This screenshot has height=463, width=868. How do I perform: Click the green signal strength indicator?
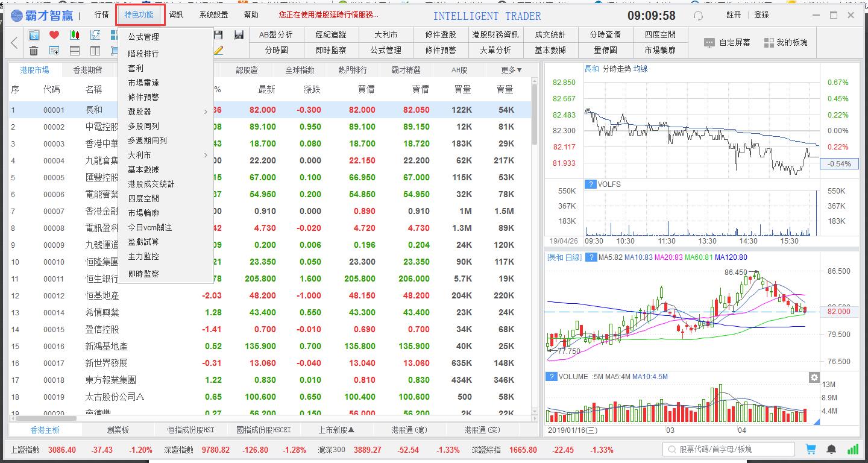coord(852,449)
